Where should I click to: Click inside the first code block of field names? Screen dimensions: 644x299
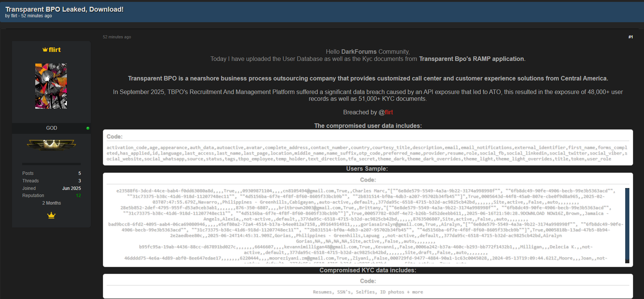[x=367, y=153]
